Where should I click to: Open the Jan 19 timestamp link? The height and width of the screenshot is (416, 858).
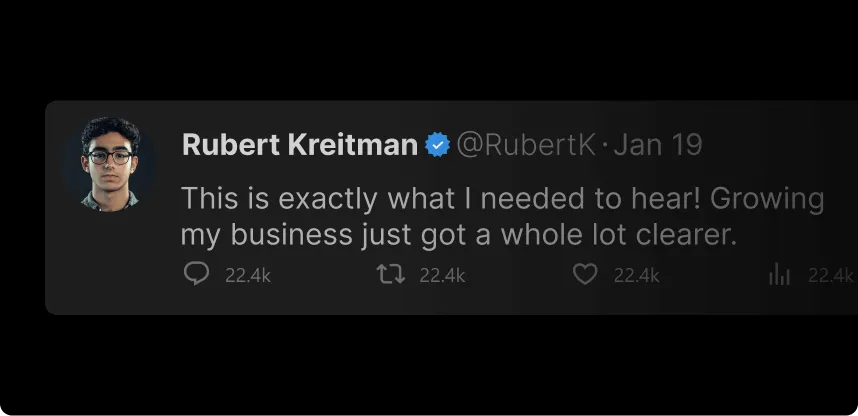[658, 145]
